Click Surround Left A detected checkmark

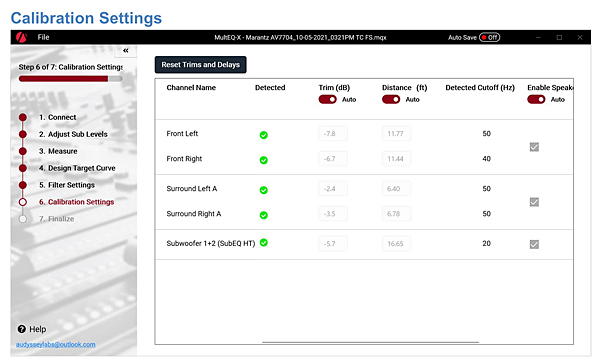(264, 190)
